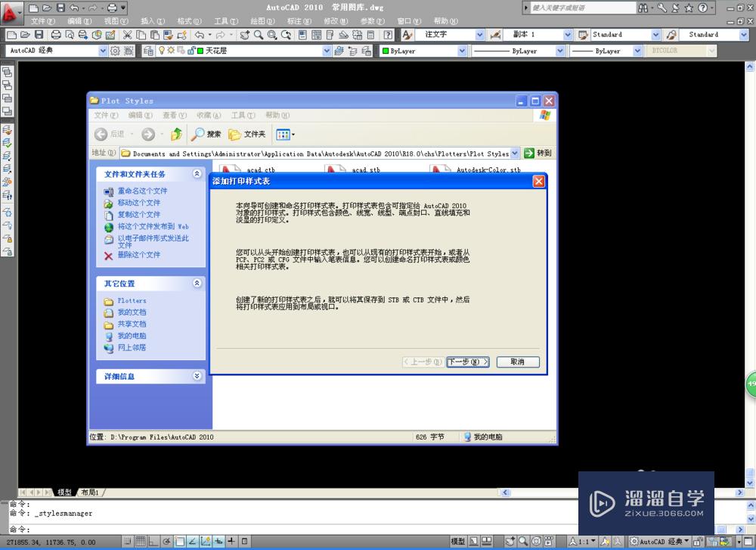
Task: Click the Up folder arrow in Plot Styles window
Action: pyautogui.click(x=176, y=134)
